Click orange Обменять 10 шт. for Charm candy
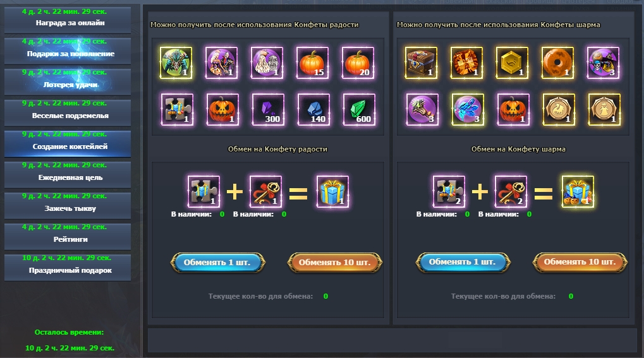The image size is (644, 358). click(580, 262)
